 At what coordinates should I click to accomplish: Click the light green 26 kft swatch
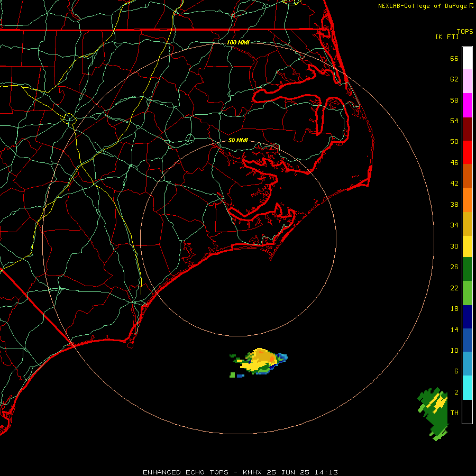pyautogui.click(x=467, y=293)
